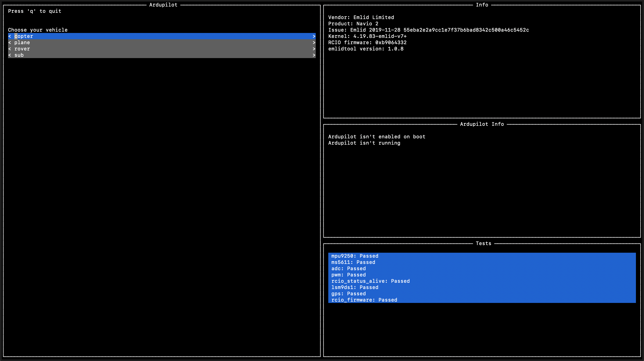Select the "pwm: Passed" test row
This screenshot has height=361, width=644.
(x=482, y=274)
